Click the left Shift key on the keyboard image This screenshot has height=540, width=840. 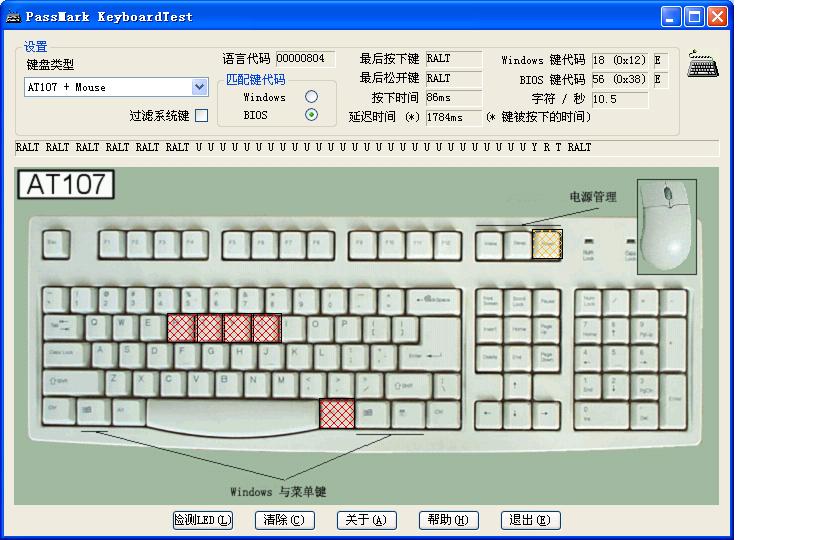coord(73,383)
